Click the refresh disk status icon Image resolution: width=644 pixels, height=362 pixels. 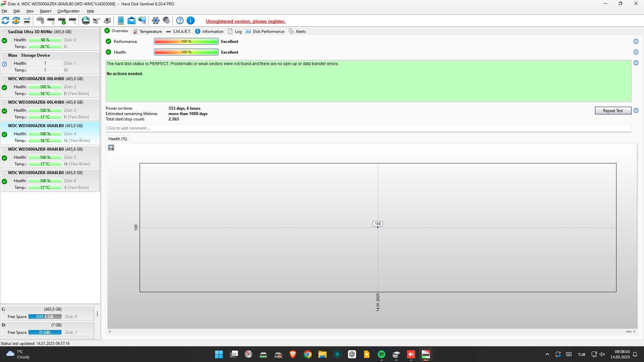(5, 20)
